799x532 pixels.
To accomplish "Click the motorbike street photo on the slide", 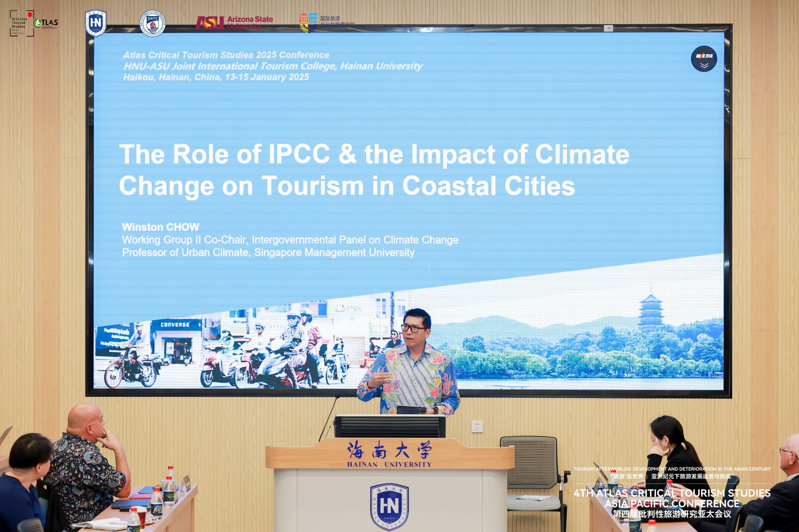I will [x=234, y=351].
